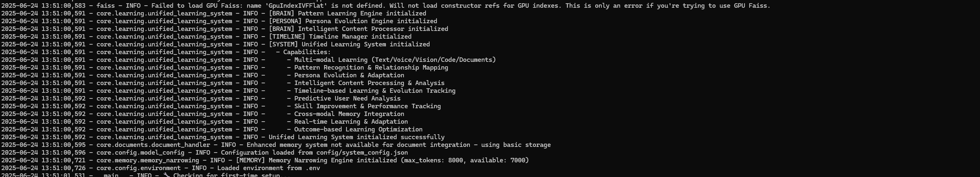Click the wrench emoji in last log line
The image size is (980, 177).
point(167,175)
